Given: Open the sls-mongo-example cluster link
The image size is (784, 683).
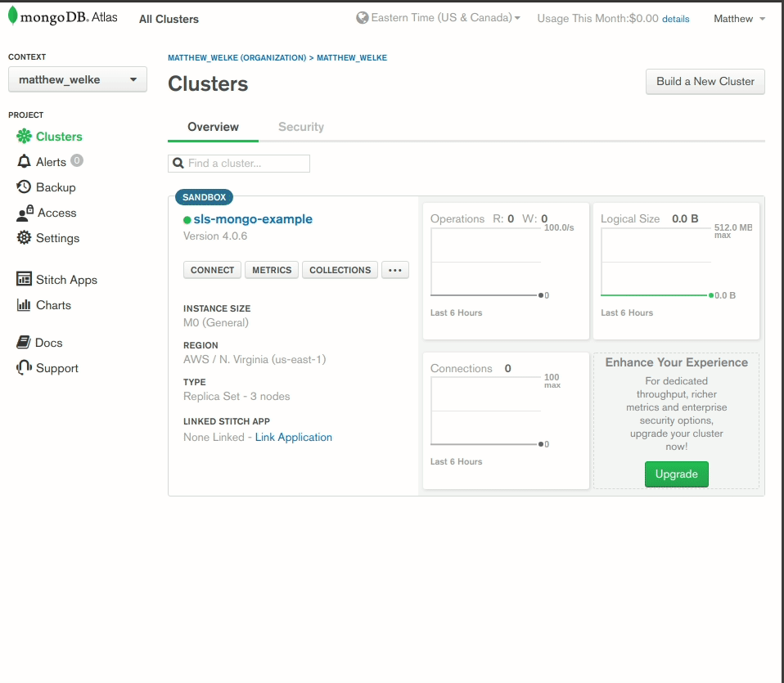Looking at the screenshot, I should click(x=253, y=219).
